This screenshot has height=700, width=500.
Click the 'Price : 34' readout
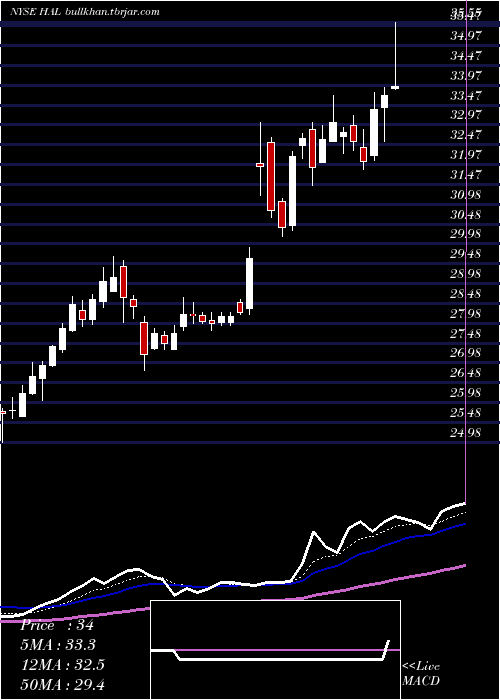click(x=57, y=625)
